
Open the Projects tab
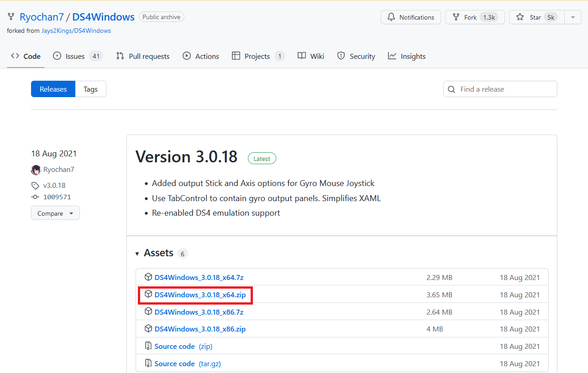point(258,57)
